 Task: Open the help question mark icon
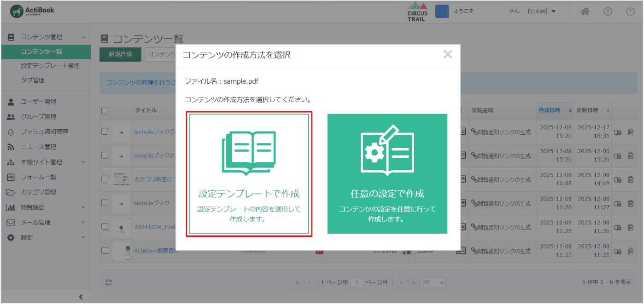608,12
